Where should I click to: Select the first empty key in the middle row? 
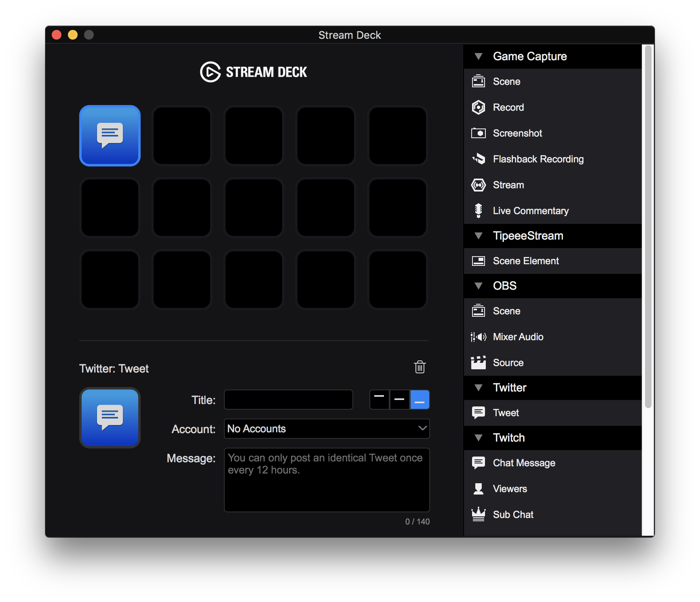pos(110,208)
